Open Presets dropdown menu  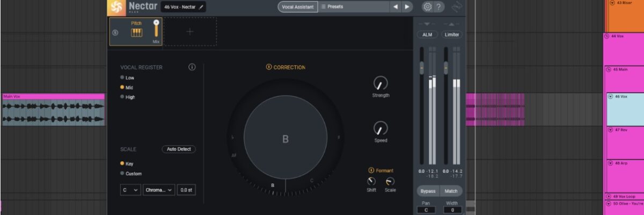[353, 7]
